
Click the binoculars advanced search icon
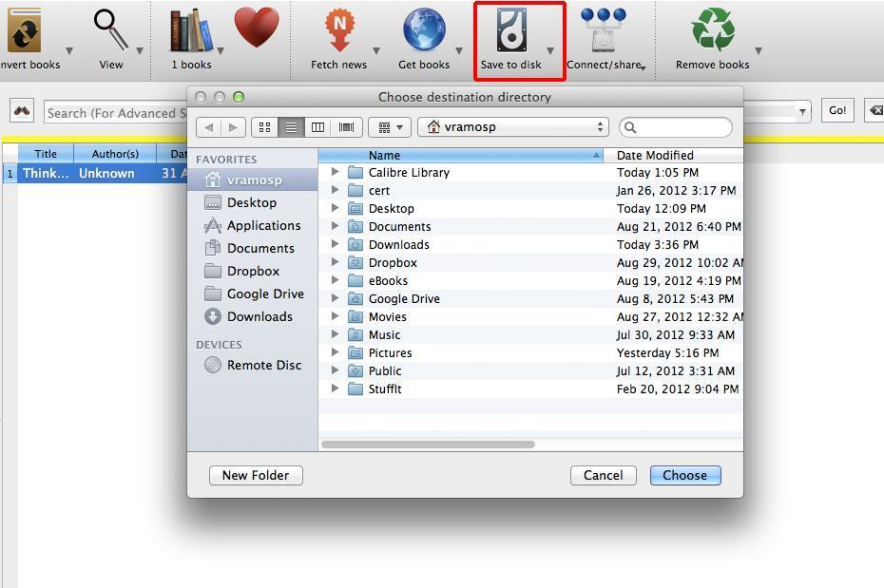click(23, 111)
